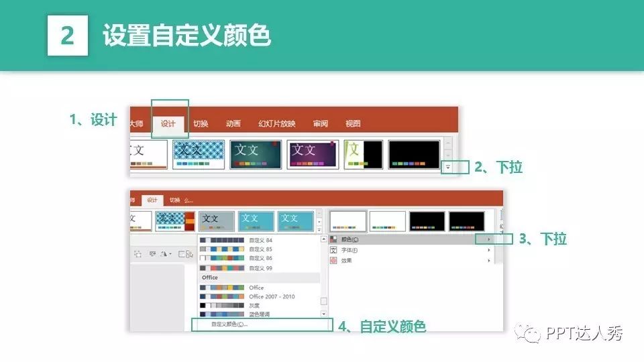Viewport: 644px width, 362px height.
Task: Click the 效果 effects icon
Action: [334, 260]
